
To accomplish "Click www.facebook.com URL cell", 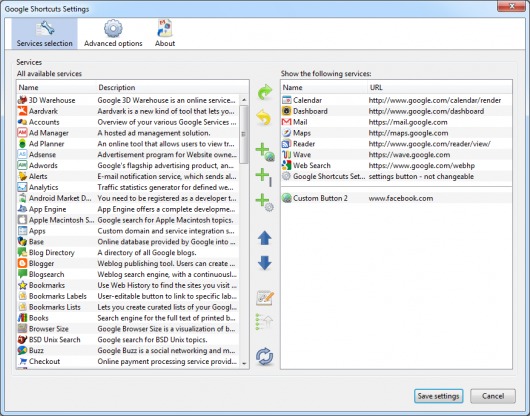I will (x=401, y=198).
